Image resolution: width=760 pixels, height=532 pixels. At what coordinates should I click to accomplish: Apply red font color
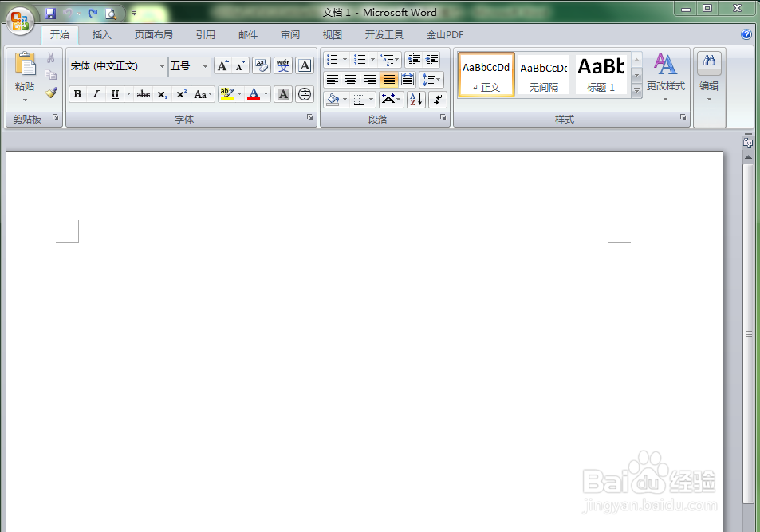(x=254, y=95)
